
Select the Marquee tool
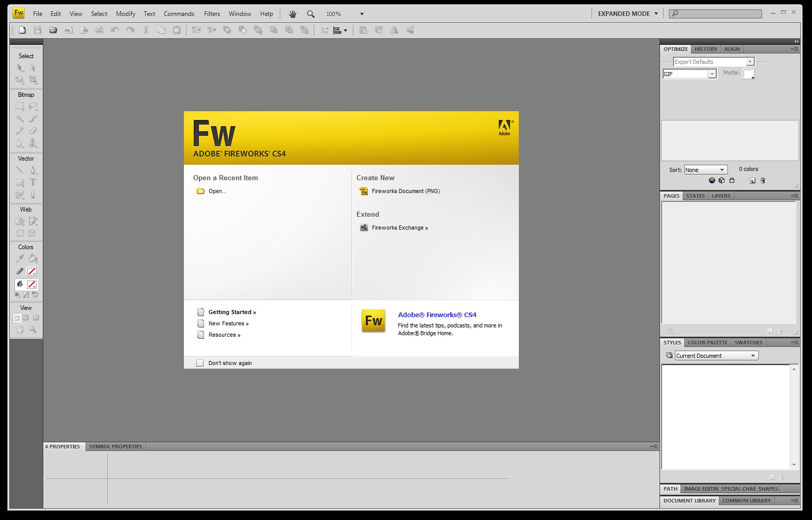[x=20, y=106]
